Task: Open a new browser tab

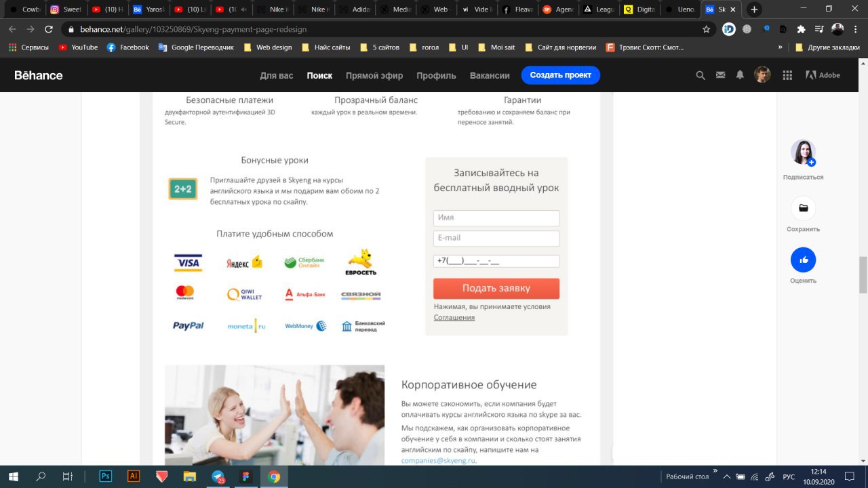Action: 754,9
